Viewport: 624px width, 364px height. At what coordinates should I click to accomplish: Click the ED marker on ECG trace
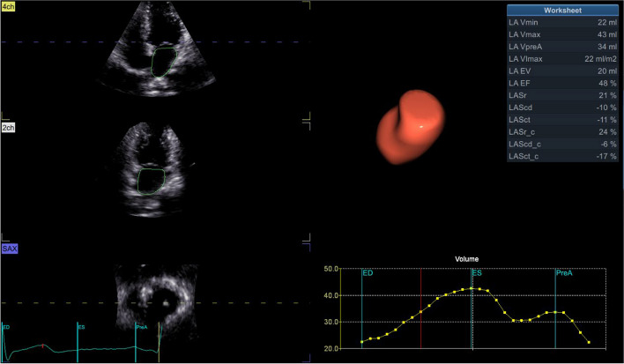pyautogui.click(x=3, y=342)
